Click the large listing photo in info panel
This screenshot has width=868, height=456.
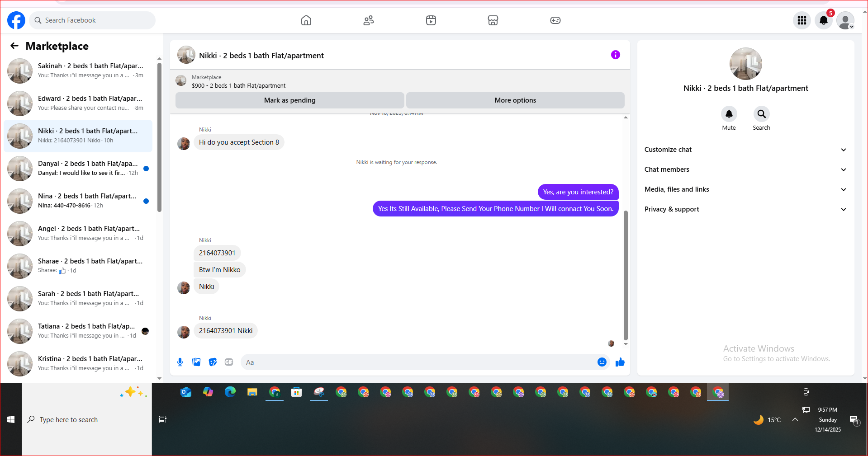(745, 64)
